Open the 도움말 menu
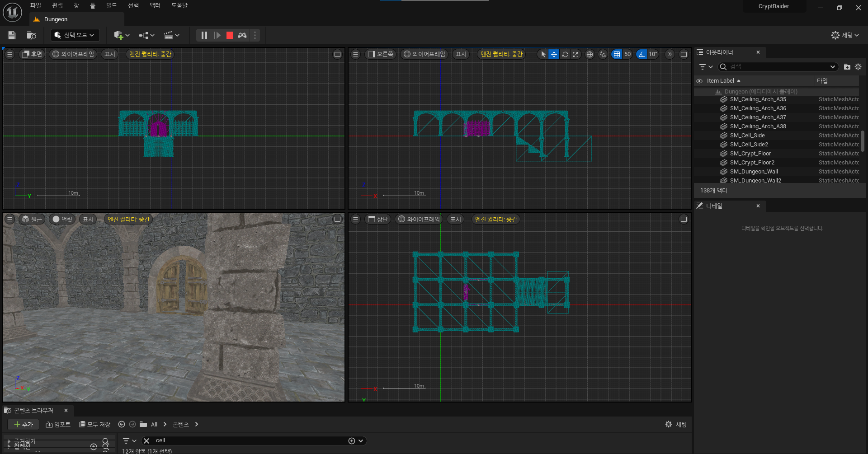The width and height of the screenshot is (868, 454). click(x=179, y=5)
